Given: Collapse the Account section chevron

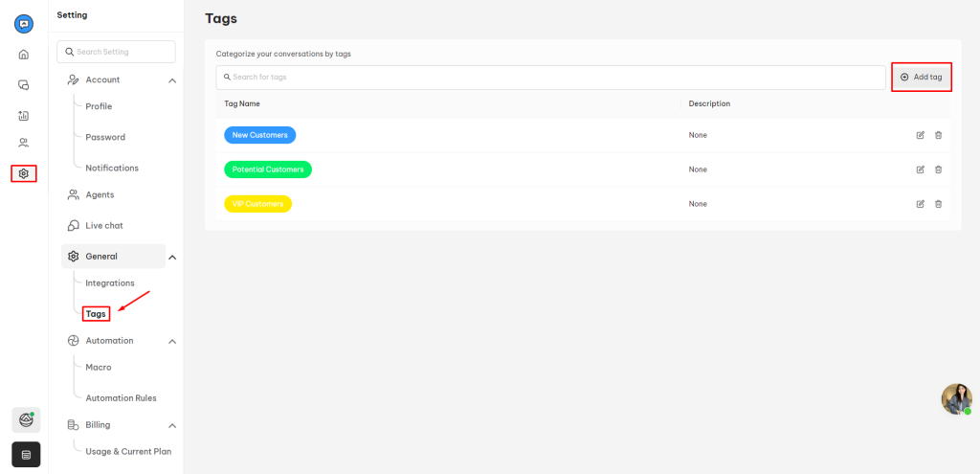Looking at the screenshot, I should [172, 80].
